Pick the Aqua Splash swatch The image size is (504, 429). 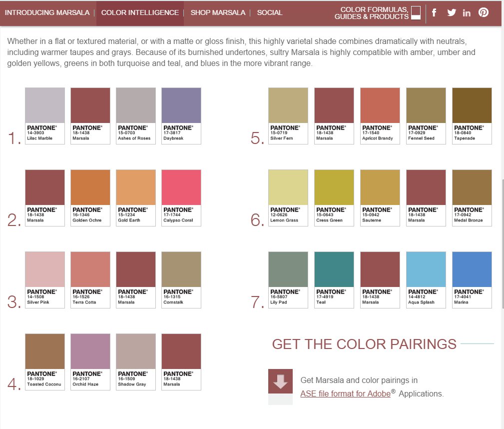[426, 280]
